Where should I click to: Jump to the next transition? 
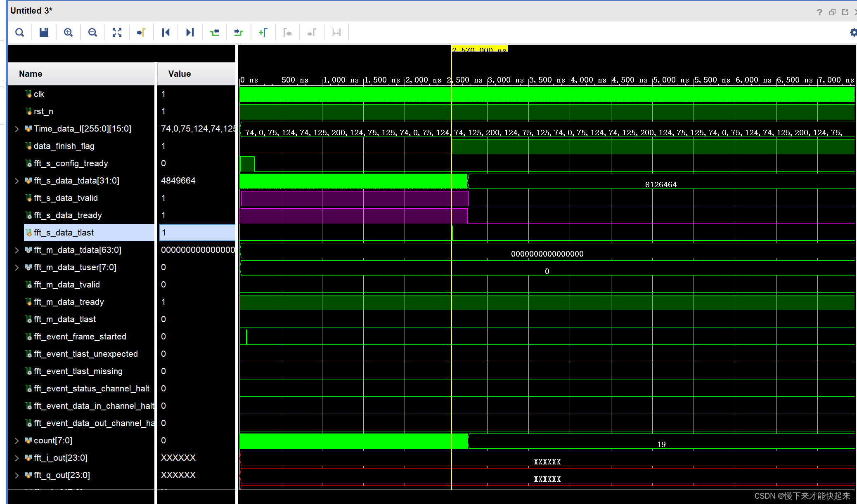point(189,32)
